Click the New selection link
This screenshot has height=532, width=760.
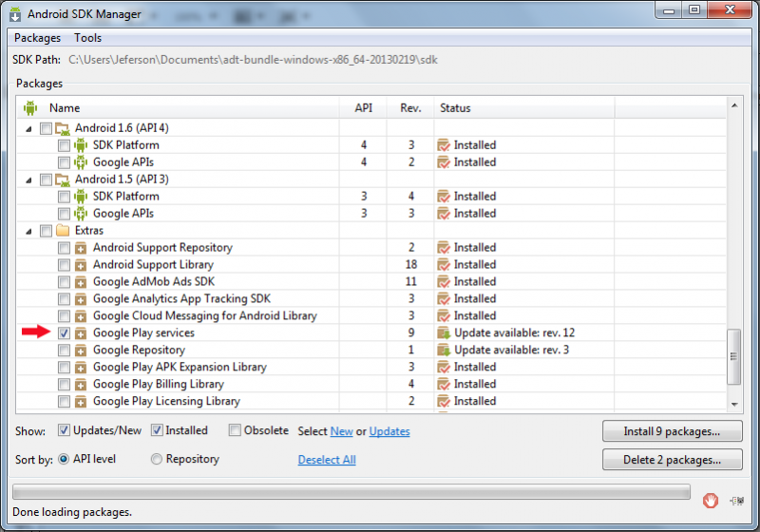click(342, 431)
